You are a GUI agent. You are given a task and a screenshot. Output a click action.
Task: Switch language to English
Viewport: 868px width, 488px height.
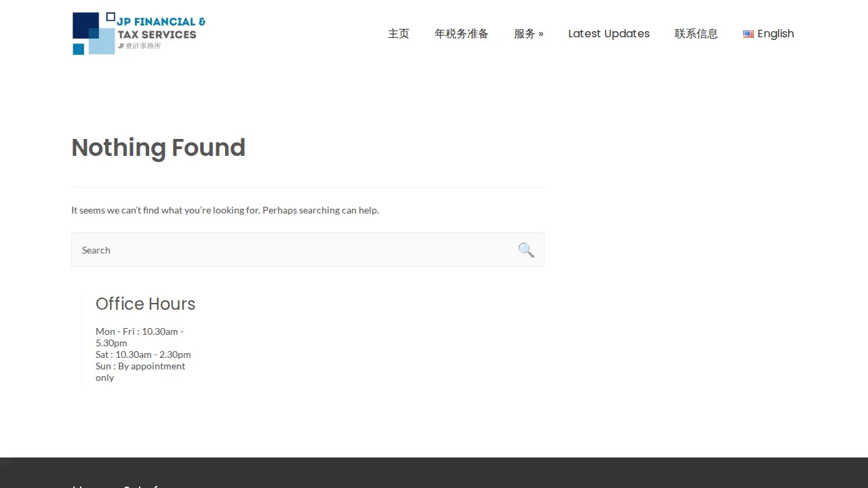(769, 34)
